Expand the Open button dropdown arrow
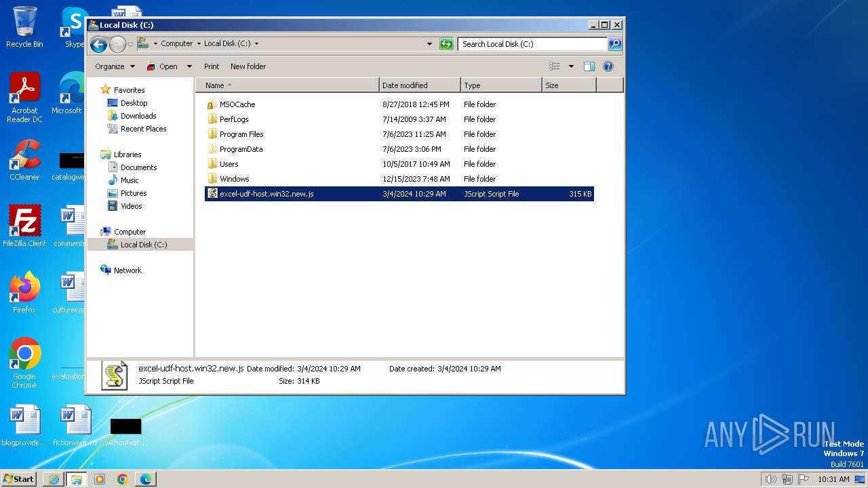This screenshot has width=868, height=488. tap(189, 66)
